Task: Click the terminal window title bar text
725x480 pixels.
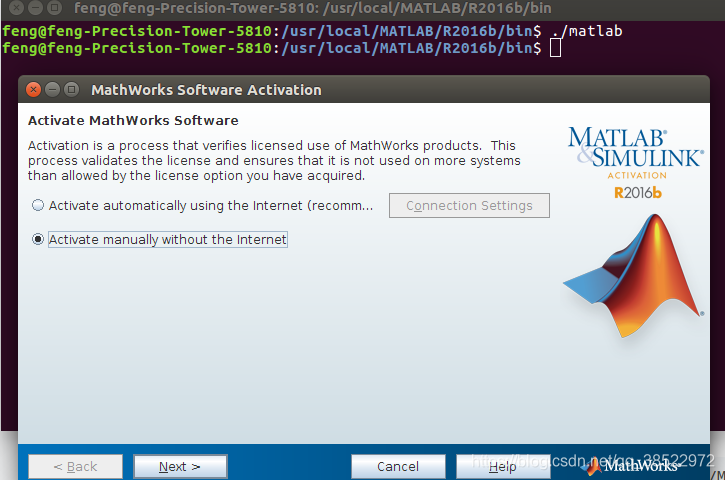Action: click(x=313, y=8)
